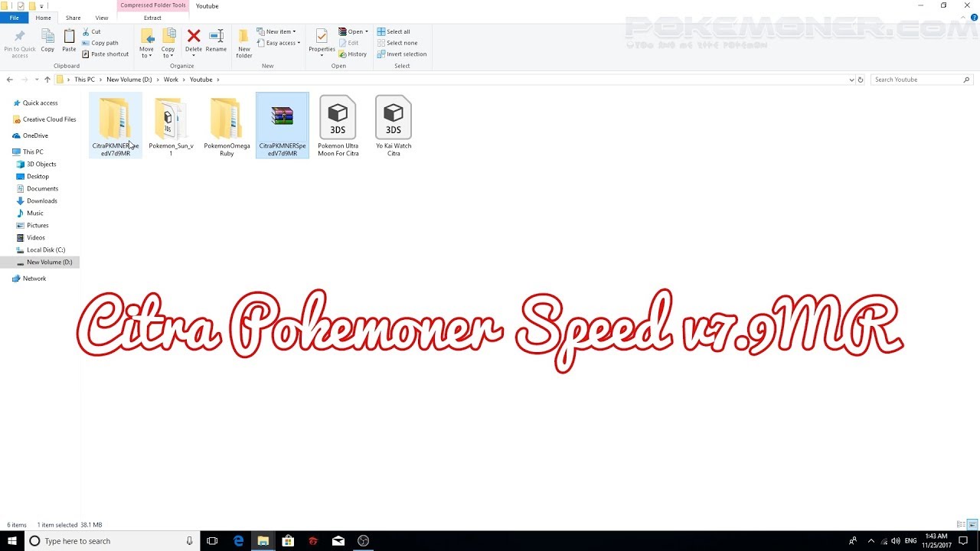Expand the Open button dropdown
This screenshot has width=980, height=551.
tap(367, 31)
